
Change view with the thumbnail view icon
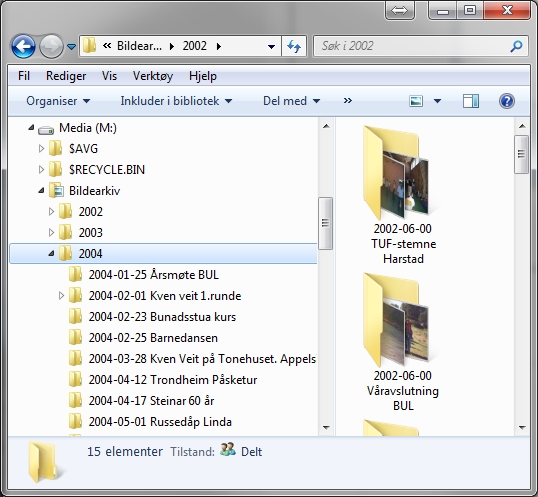416,101
